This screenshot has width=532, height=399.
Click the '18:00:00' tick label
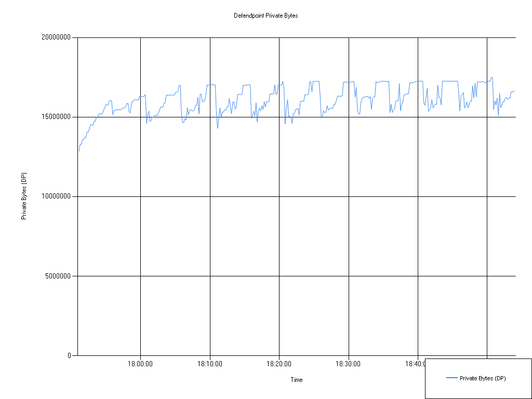pos(139,364)
